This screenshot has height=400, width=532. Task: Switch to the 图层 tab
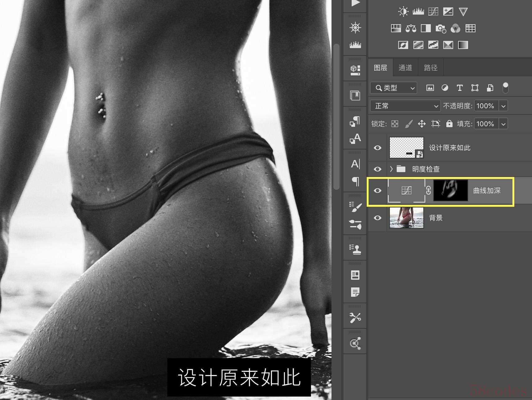(x=381, y=68)
